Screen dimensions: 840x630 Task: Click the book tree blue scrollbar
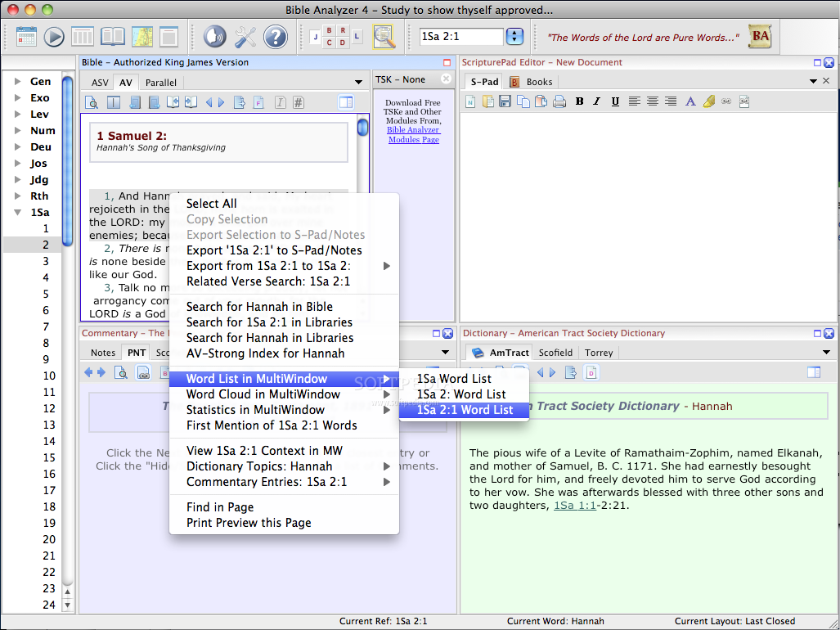68,160
